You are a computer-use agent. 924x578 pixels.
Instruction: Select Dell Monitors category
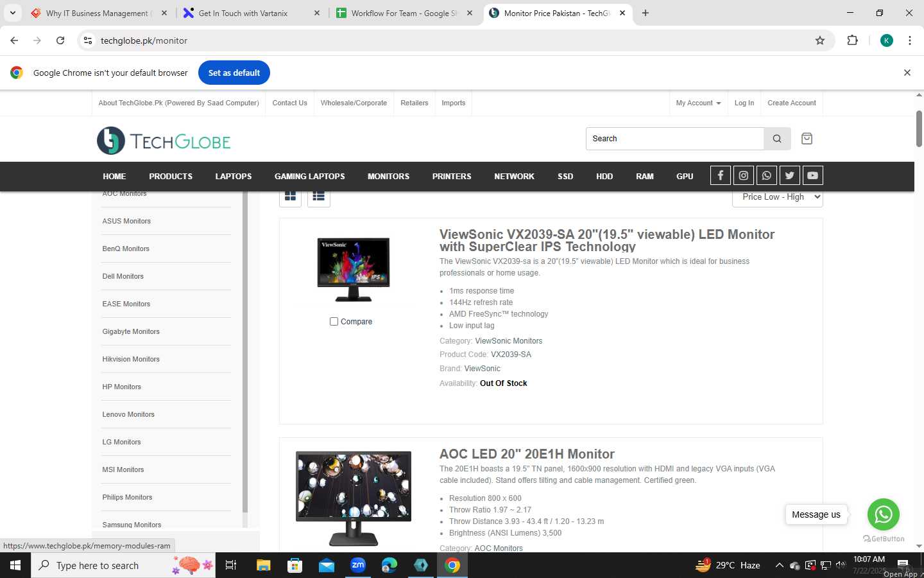(123, 276)
